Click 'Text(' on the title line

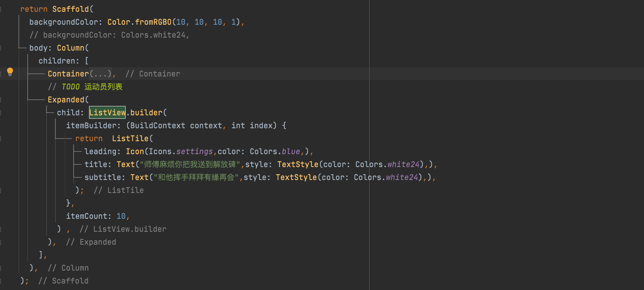pyautogui.click(x=128, y=164)
